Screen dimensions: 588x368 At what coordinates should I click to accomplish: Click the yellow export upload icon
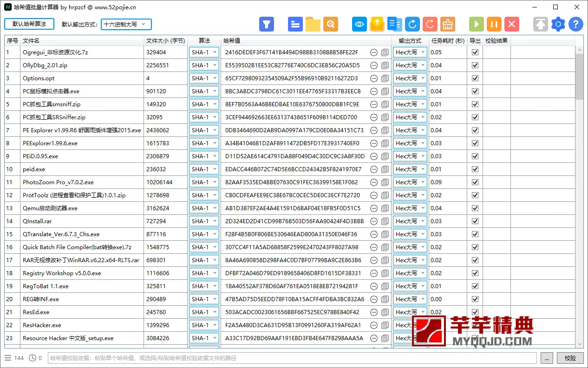coord(377,24)
